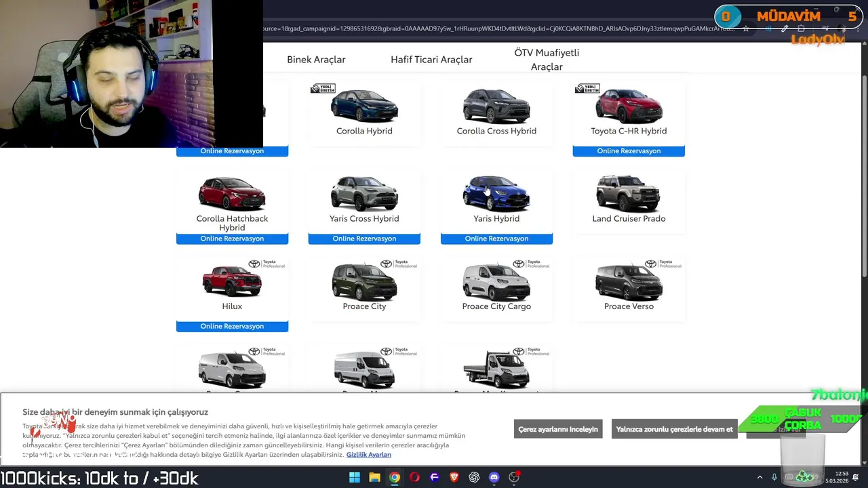Select the white Proace City Cargo image

tap(496, 282)
